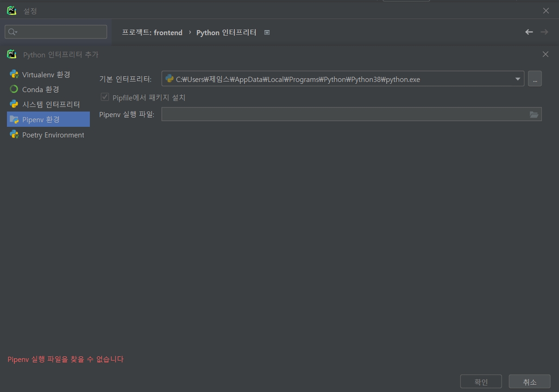This screenshot has width=559, height=392.
Task: Select Pipenv 환경 entry
Action: (x=48, y=119)
